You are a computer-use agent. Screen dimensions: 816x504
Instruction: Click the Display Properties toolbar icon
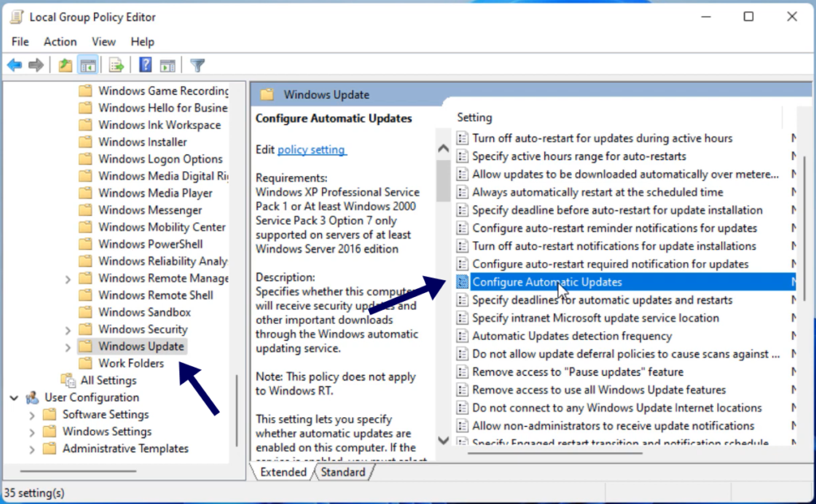[x=168, y=64]
